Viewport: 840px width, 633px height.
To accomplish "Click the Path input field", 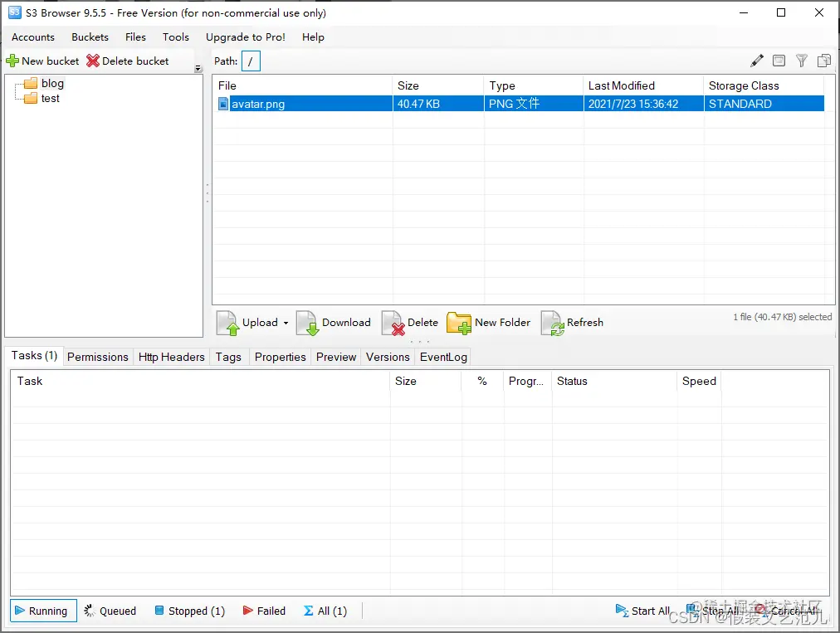I will (251, 61).
